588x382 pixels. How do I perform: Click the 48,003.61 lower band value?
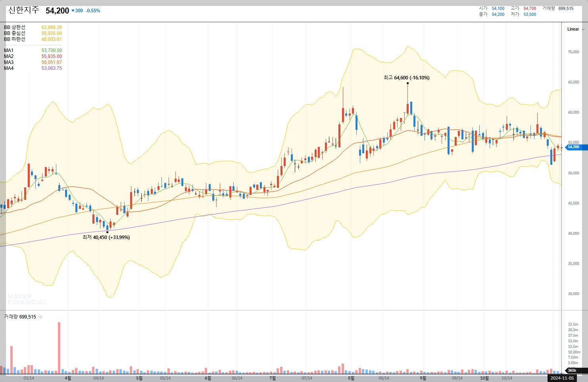(52, 39)
